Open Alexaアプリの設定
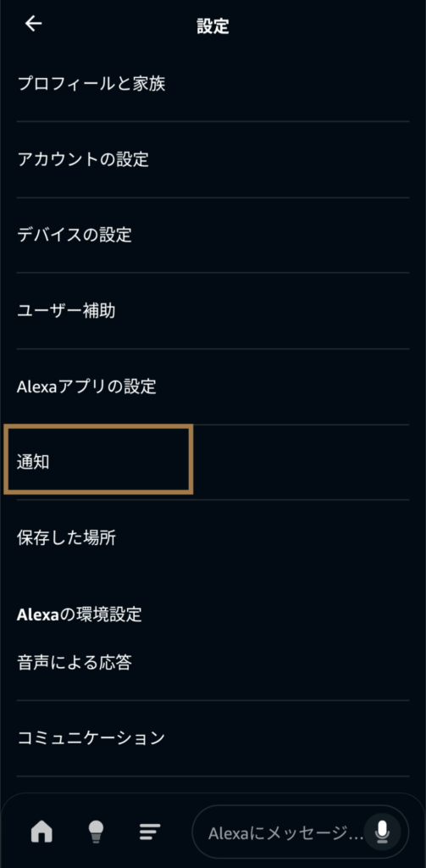Image resolution: width=426 pixels, height=868 pixels. [x=213, y=387]
